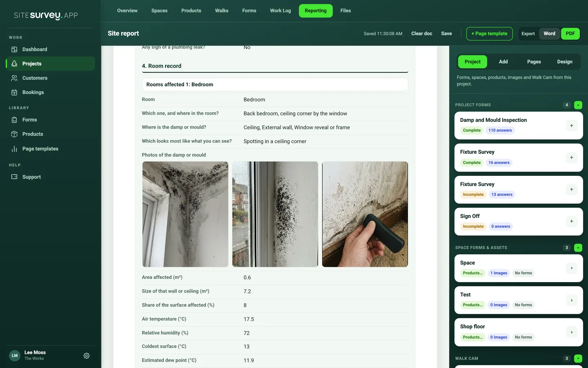Click the Projects rocket icon
Viewport: 588px width, 368px height.
pos(14,64)
